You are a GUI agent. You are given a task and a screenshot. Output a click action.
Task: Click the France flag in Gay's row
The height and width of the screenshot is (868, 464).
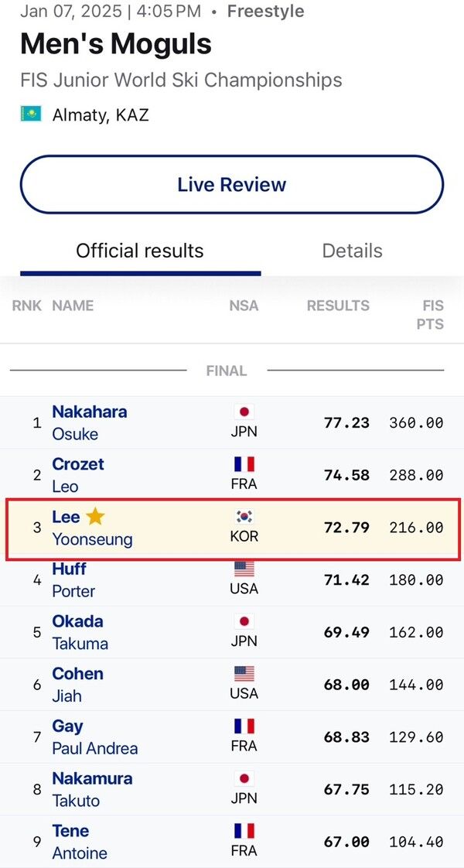[244, 726]
